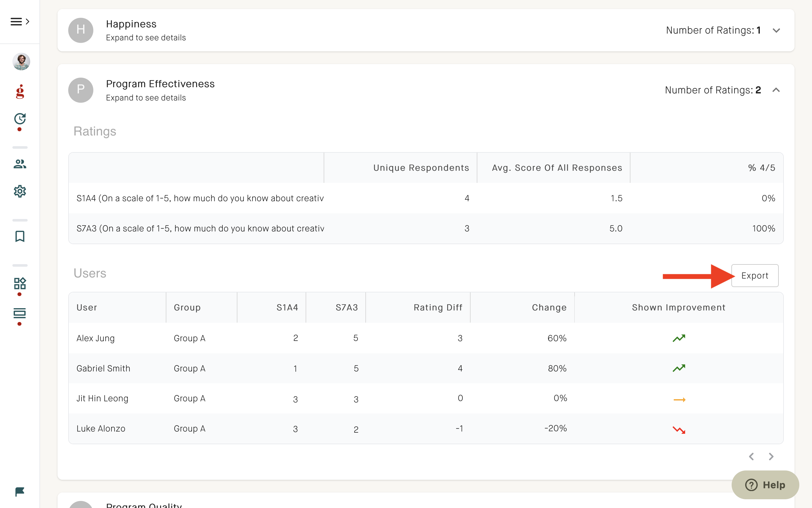
Task: Sort by Change column header
Action: click(522, 307)
